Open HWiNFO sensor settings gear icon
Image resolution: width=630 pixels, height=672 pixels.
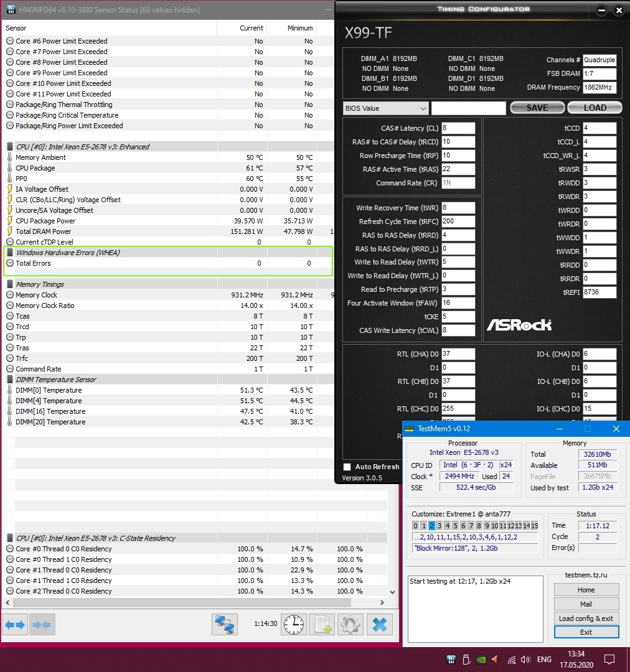click(x=350, y=625)
